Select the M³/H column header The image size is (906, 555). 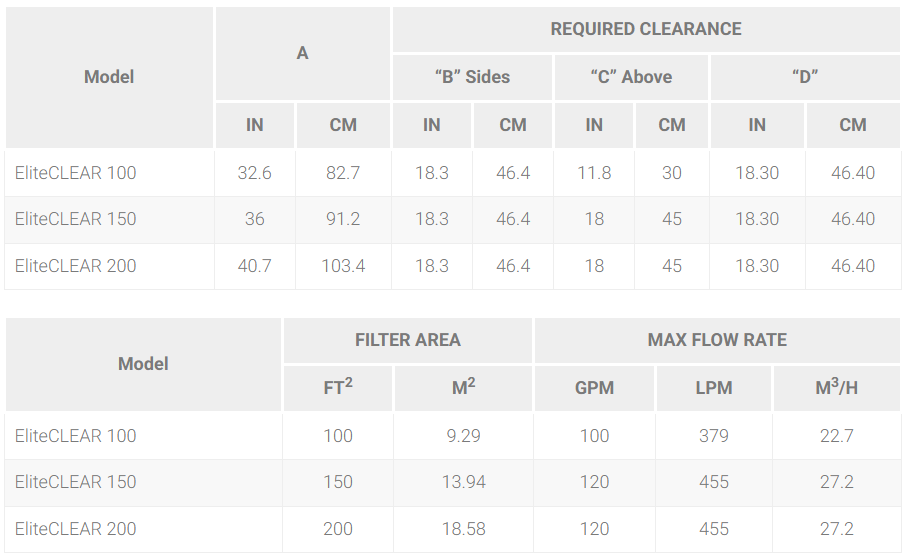coord(836,388)
